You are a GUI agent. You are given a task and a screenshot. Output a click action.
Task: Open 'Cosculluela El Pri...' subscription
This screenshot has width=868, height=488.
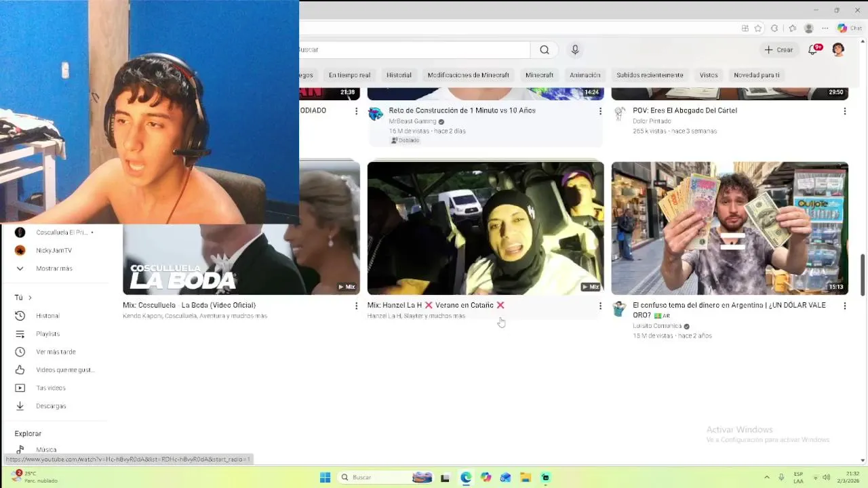(x=54, y=232)
